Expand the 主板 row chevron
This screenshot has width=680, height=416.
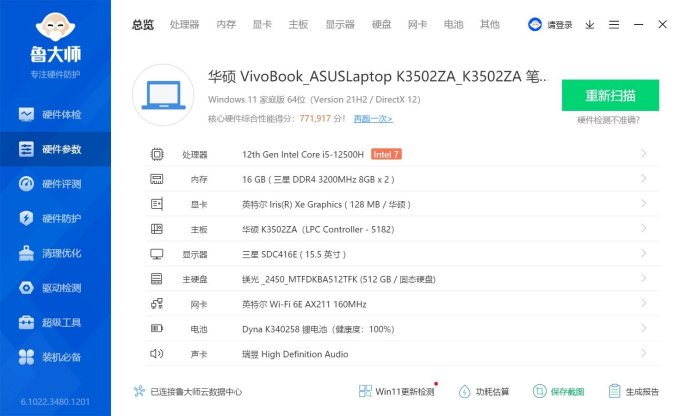tap(644, 228)
